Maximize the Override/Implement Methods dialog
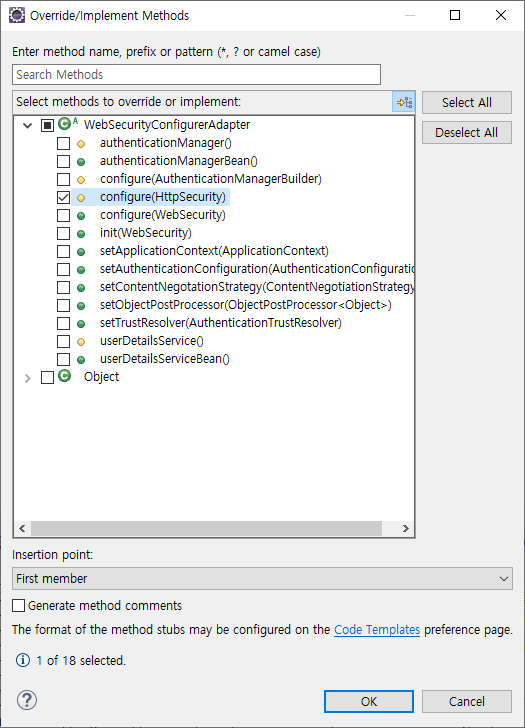525x728 pixels. pyautogui.click(x=455, y=15)
